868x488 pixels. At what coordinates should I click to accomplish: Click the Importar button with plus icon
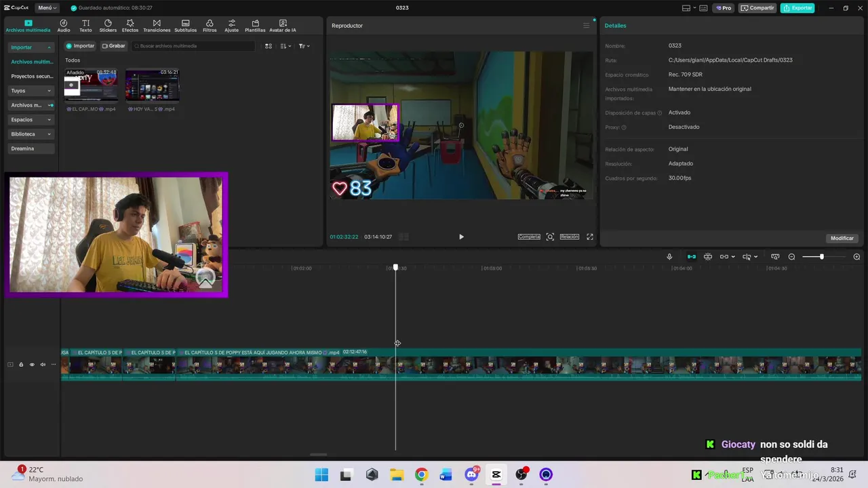click(81, 46)
